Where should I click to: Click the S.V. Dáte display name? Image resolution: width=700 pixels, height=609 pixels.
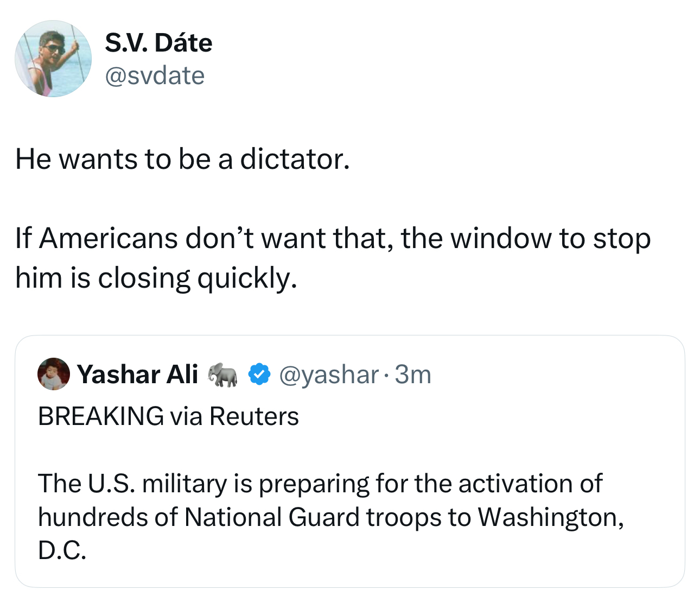158,43
